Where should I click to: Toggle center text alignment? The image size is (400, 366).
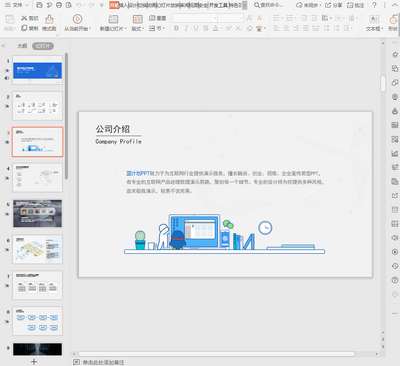286,28
